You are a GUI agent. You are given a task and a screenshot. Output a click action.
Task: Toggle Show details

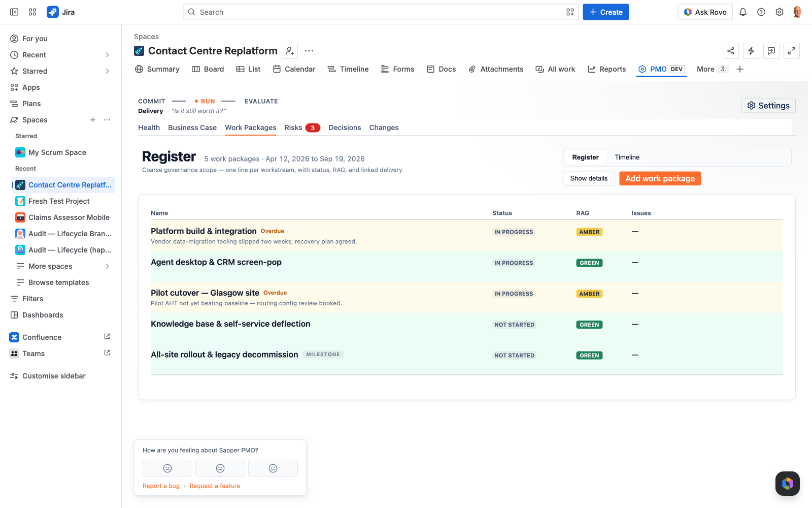coord(589,178)
